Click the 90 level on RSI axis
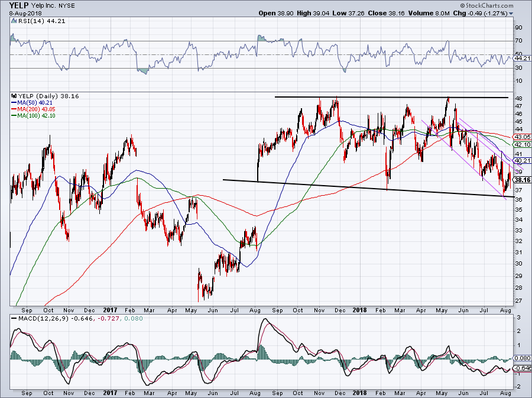532x398 pixels. click(x=519, y=28)
